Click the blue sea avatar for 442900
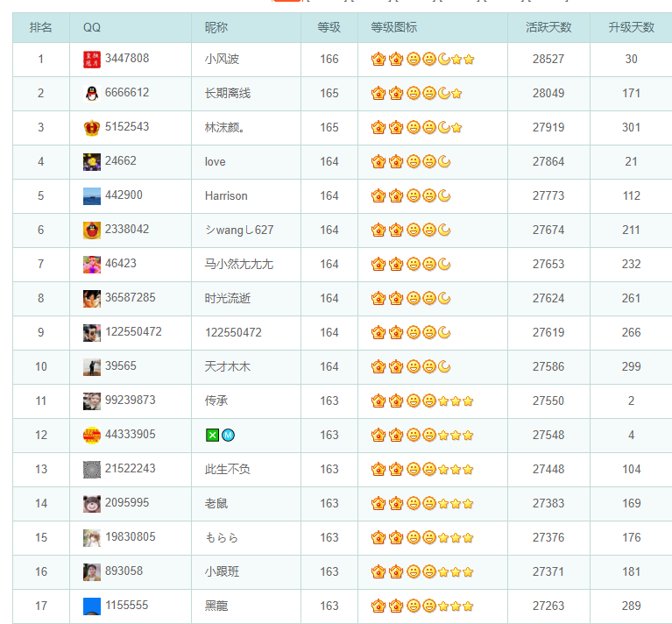 pos(92,196)
